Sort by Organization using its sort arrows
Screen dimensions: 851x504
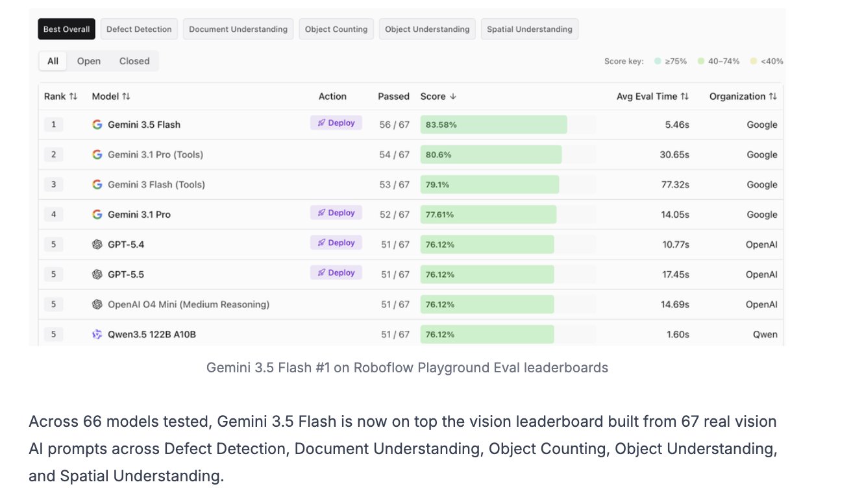click(772, 96)
